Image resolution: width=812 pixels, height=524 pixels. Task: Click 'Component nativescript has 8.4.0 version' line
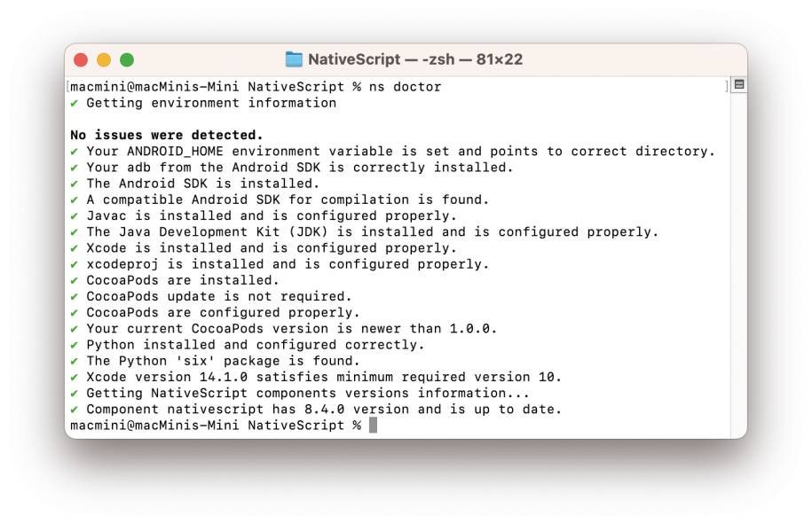(316, 409)
